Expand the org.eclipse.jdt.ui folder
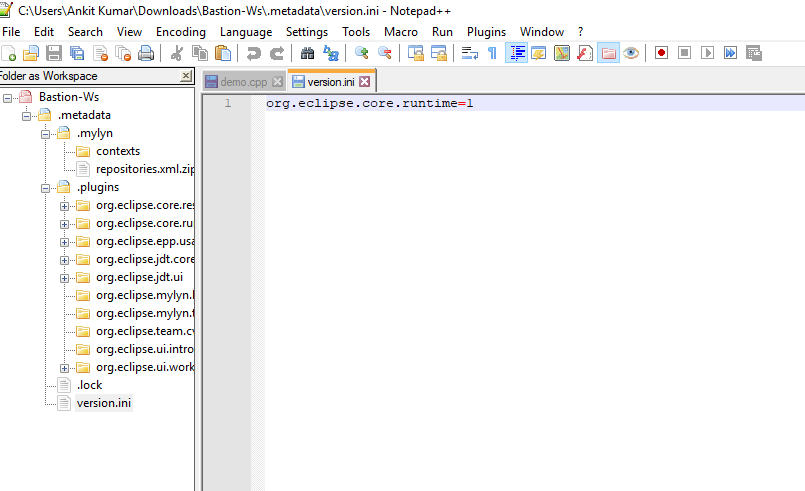The image size is (805, 491). 64,278
